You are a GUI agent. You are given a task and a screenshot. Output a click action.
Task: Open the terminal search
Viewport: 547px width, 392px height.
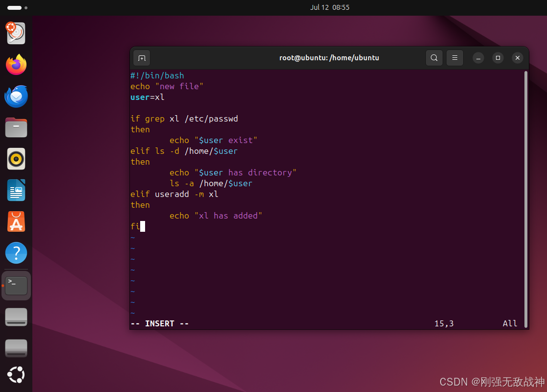click(x=434, y=57)
